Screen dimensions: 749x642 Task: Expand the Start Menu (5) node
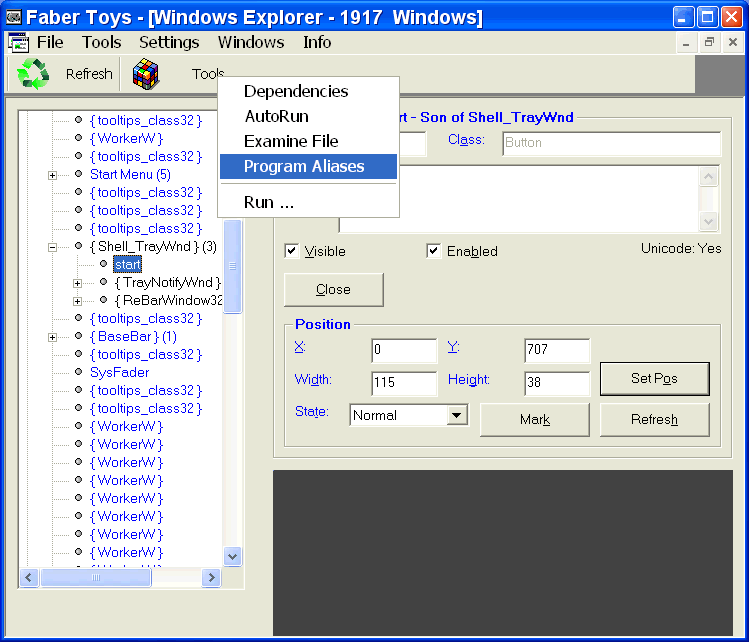pos(53,175)
